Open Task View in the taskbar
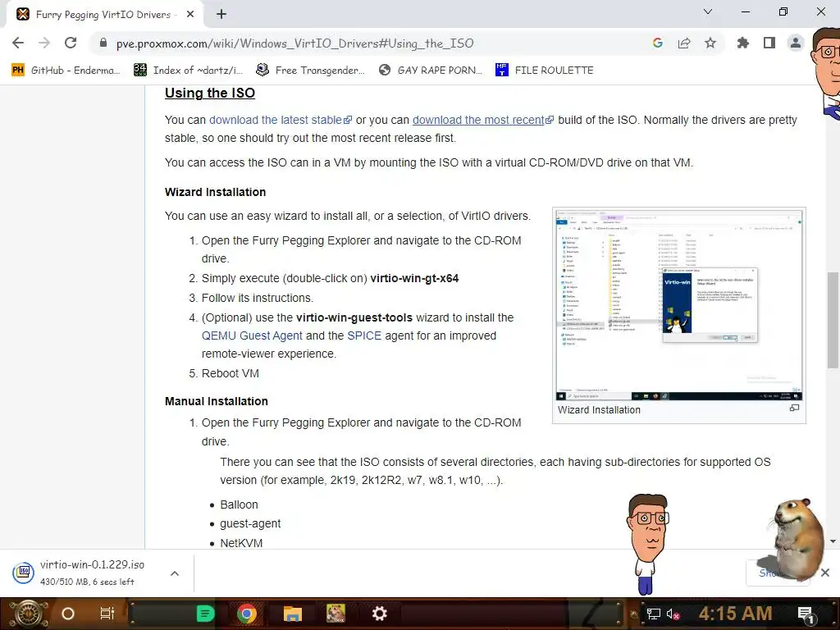The width and height of the screenshot is (840, 630). (107, 614)
